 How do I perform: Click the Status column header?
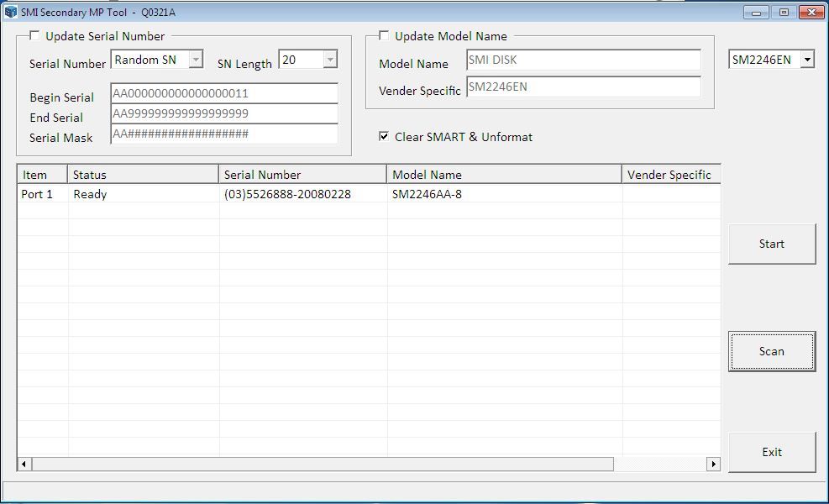(143, 175)
